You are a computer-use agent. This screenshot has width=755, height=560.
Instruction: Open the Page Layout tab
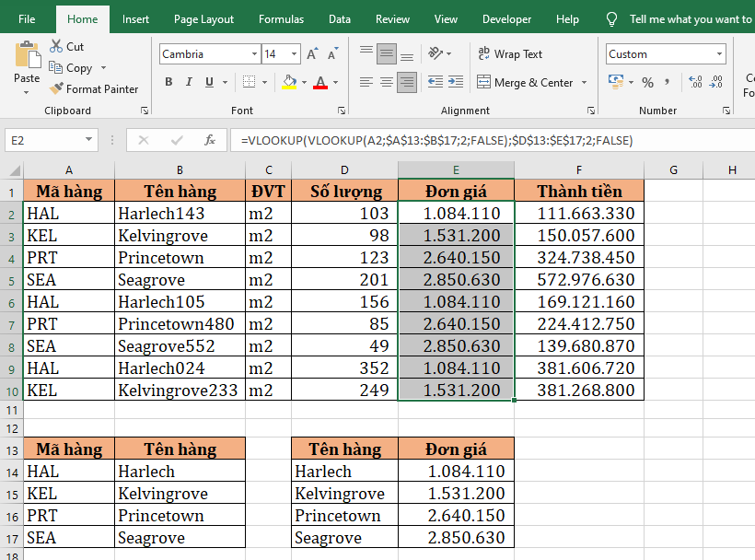pyautogui.click(x=203, y=19)
